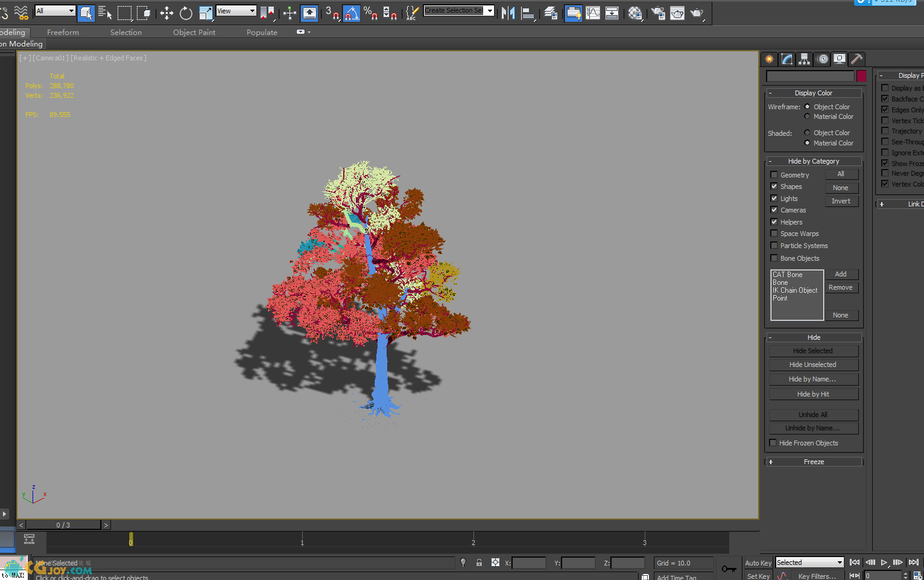
Task: Toggle the Graphite Modeling ribbon
Action: tap(574, 13)
